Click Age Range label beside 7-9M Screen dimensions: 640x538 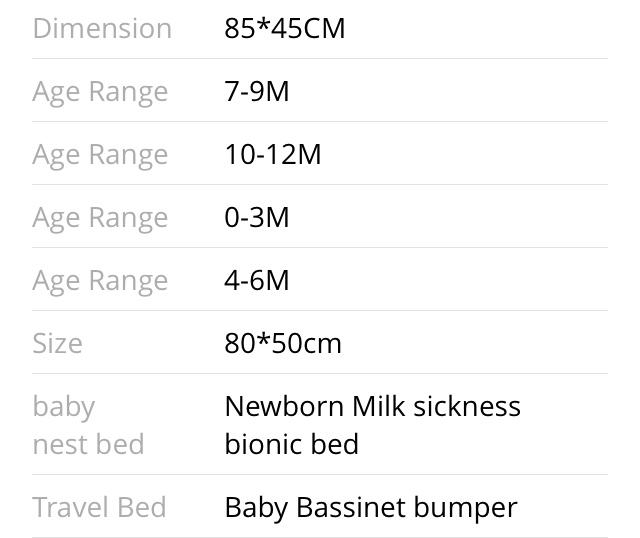[100, 92]
